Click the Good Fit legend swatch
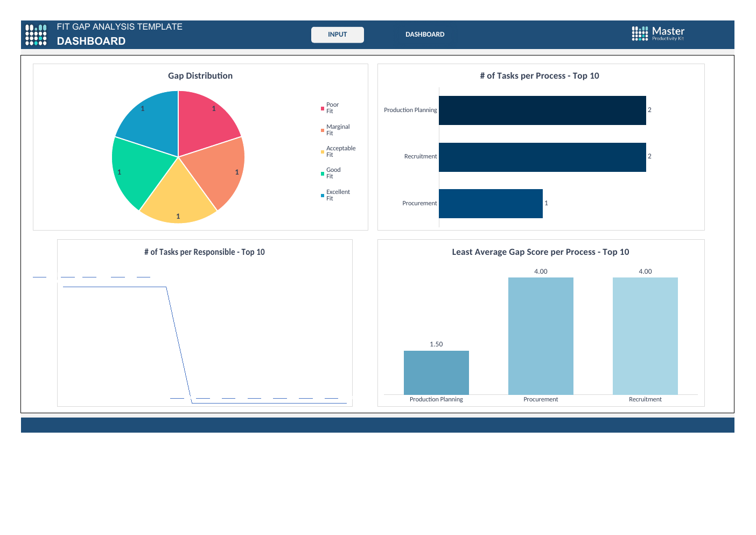 click(323, 173)
